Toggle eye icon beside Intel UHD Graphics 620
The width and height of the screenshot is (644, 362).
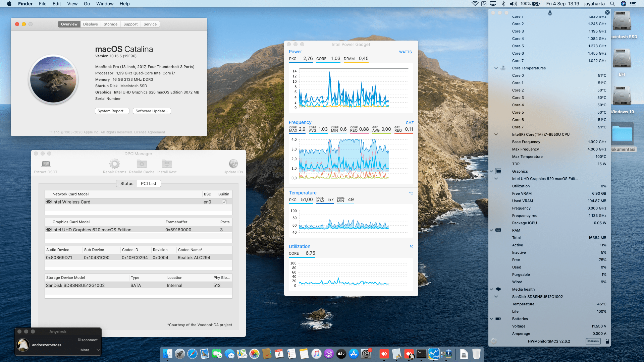pos(49,230)
